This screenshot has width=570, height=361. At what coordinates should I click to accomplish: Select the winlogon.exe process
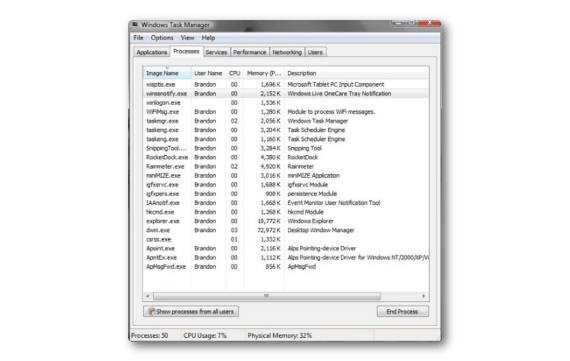286,103
